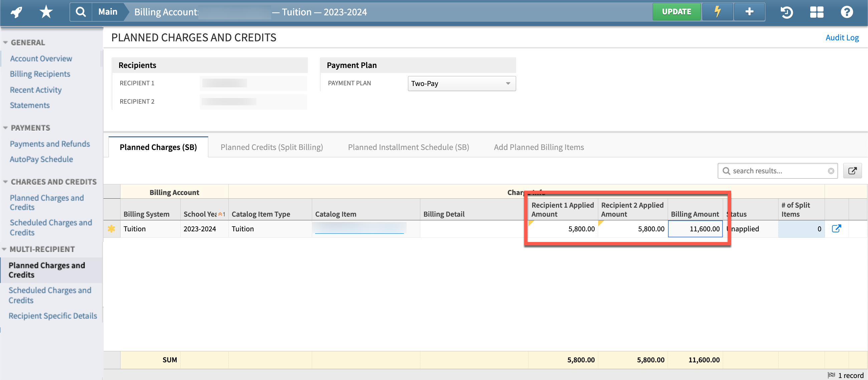Switch to the Planned Credits (Split Billing) tab
868x380 pixels.
point(272,147)
